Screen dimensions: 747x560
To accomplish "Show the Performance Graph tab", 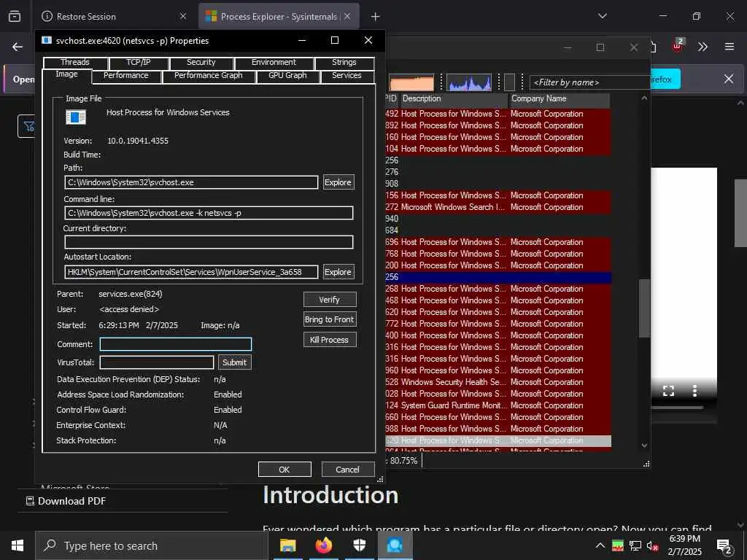I will click(x=209, y=76).
